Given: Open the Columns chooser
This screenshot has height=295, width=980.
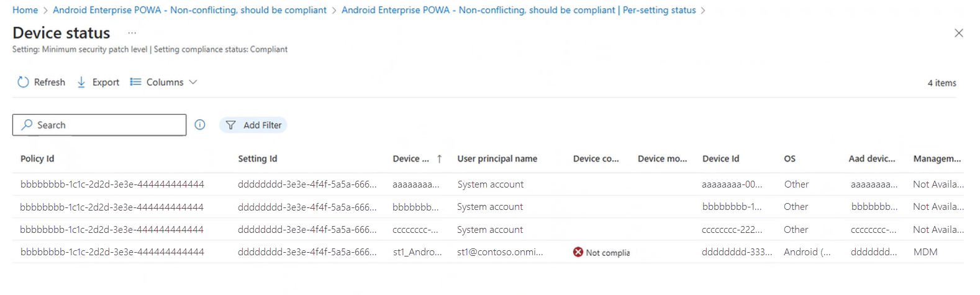Looking at the screenshot, I should coord(164,82).
